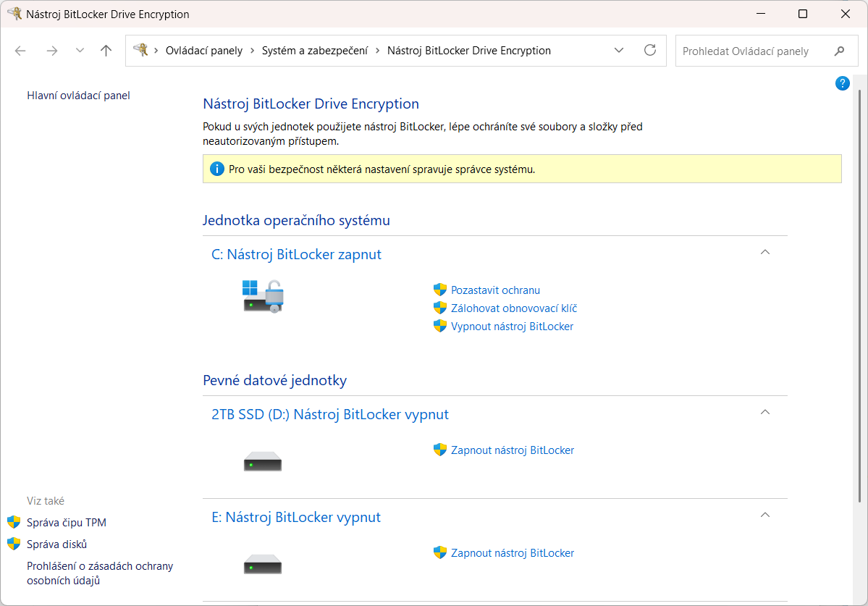Viewport: 868px width, 606px height.
Task: Click the search magnifier icon
Action: click(x=839, y=51)
